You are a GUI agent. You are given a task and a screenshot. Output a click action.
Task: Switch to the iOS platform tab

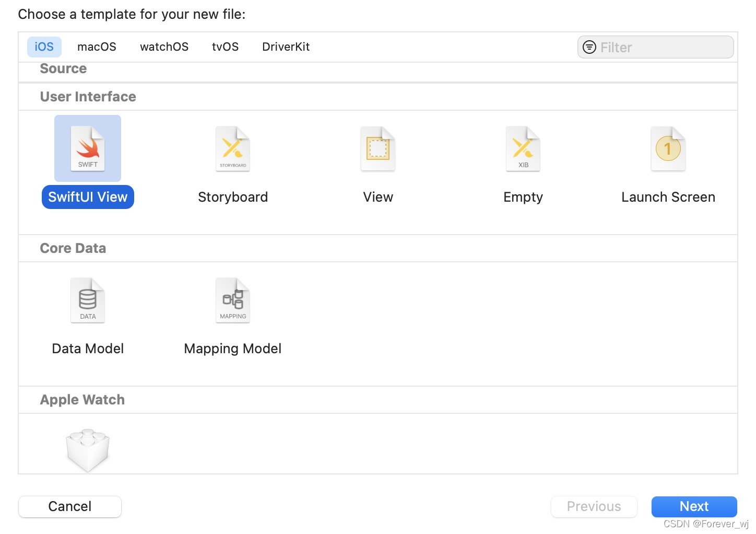[44, 47]
